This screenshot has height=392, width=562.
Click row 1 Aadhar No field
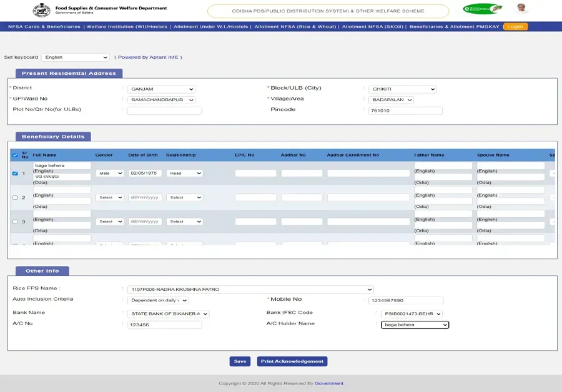pos(302,173)
